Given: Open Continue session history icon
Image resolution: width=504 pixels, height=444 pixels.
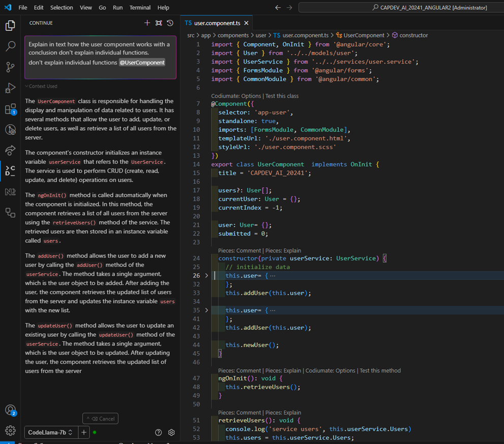Looking at the screenshot, I should pyautogui.click(x=170, y=23).
